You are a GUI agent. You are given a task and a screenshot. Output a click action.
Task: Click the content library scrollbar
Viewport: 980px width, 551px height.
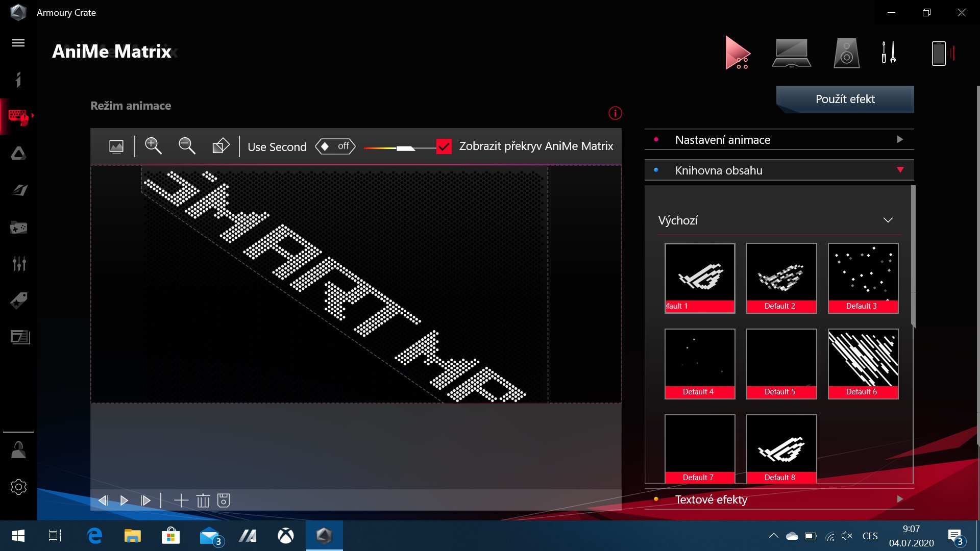913,256
